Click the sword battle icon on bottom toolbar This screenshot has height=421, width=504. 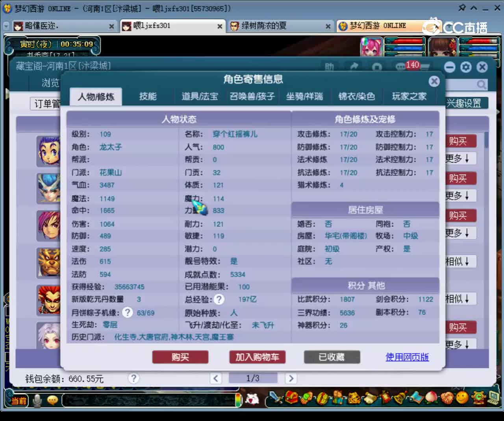[x=274, y=399]
